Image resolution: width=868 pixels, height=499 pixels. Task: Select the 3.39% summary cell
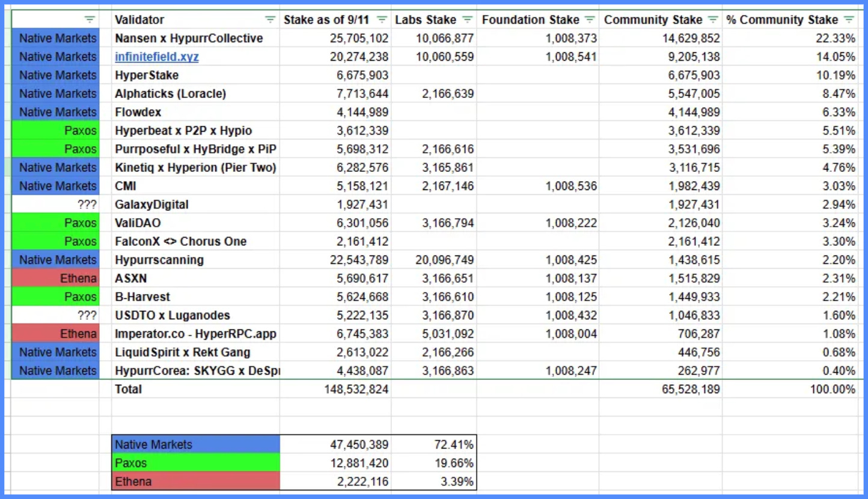(434, 482)
